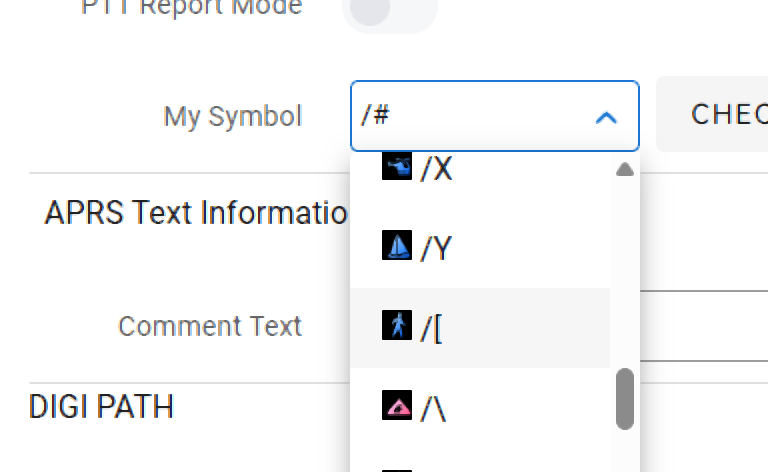Click the Comment Text label
The width and height of the screenshot is (768, 472).
coord(210,326)
